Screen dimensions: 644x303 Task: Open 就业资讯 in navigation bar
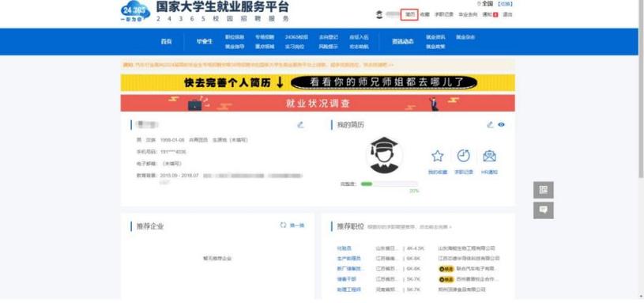[435, 37]
